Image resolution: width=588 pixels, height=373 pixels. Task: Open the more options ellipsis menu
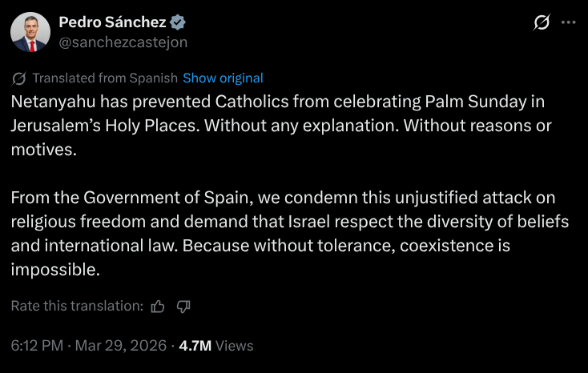[569, 23]
